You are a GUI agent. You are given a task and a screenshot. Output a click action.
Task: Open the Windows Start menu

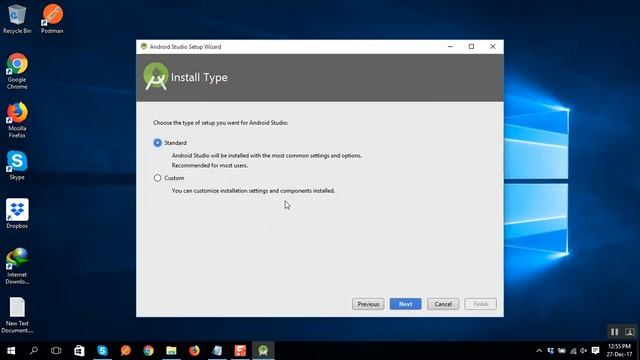coord(11,351)
